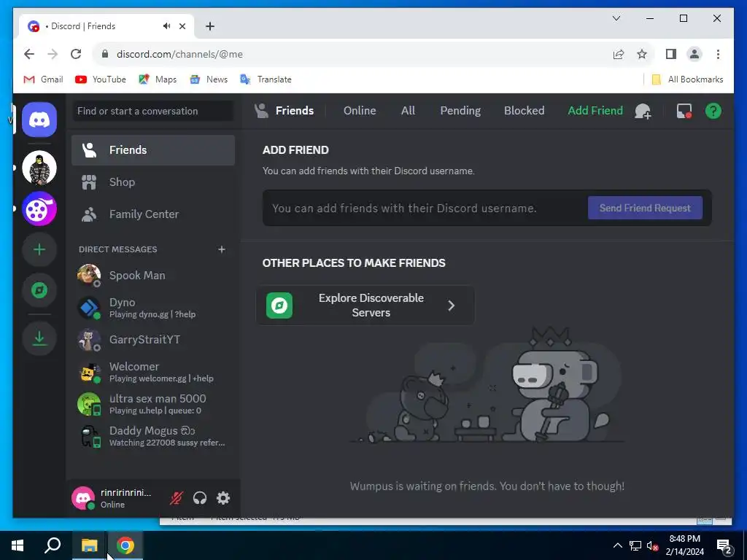Screen dimensions: 747x560
Task: Click the green Add Friend tab
Action: (595, 111)
